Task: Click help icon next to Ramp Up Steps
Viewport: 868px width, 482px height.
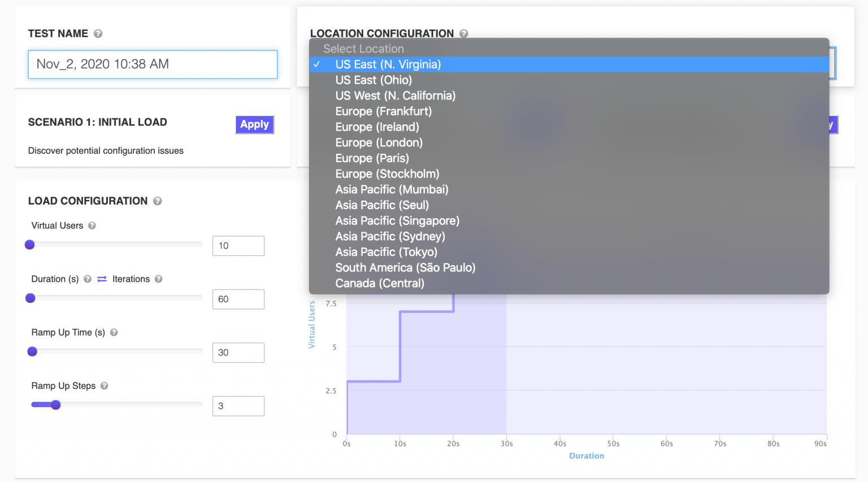Action: [104, 386]
